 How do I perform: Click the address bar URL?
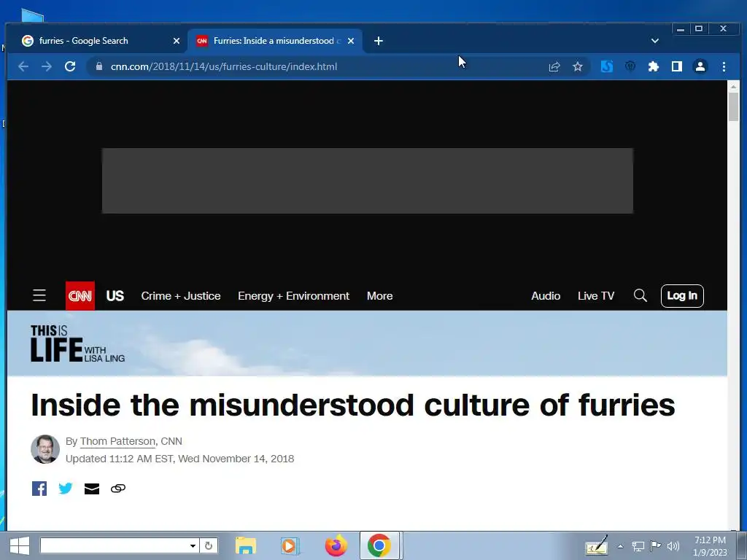coord(224,66)
